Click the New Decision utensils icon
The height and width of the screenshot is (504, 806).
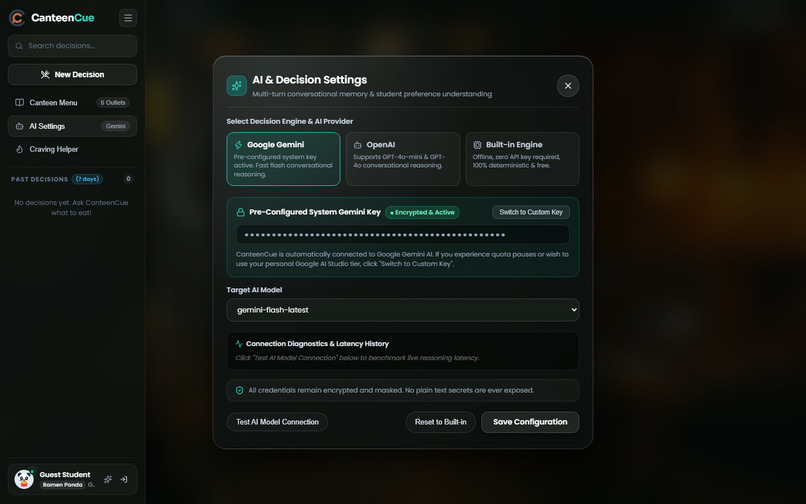tap(45, 75)
